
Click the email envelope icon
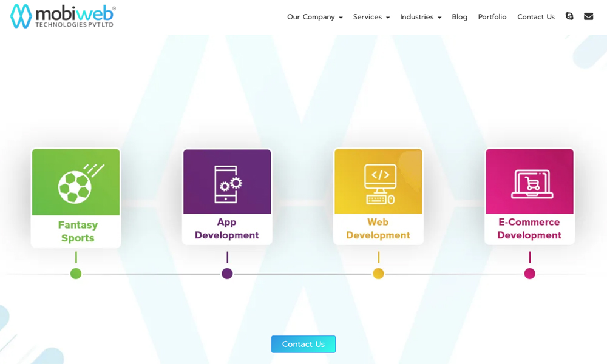588,16
